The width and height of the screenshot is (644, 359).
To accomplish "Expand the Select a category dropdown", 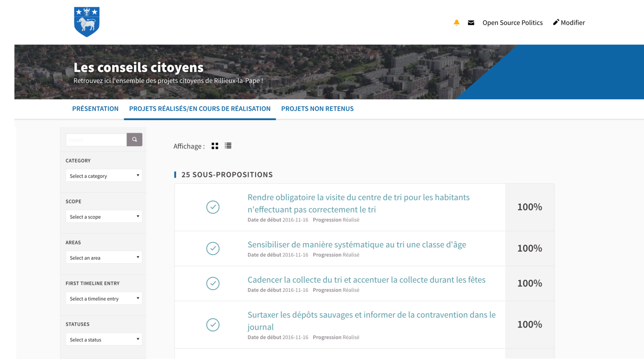I will (104, 176).
